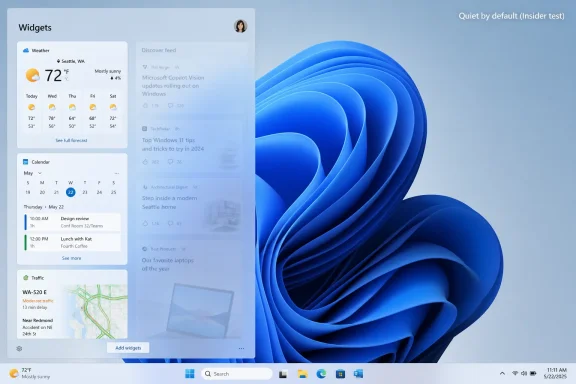Open the Design review calendar event
The height and width of the screenshot is (384, 576).
72,222
